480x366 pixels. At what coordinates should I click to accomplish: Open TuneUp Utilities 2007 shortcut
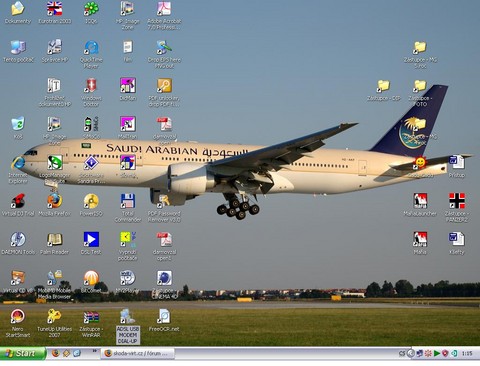pos(54,316)
